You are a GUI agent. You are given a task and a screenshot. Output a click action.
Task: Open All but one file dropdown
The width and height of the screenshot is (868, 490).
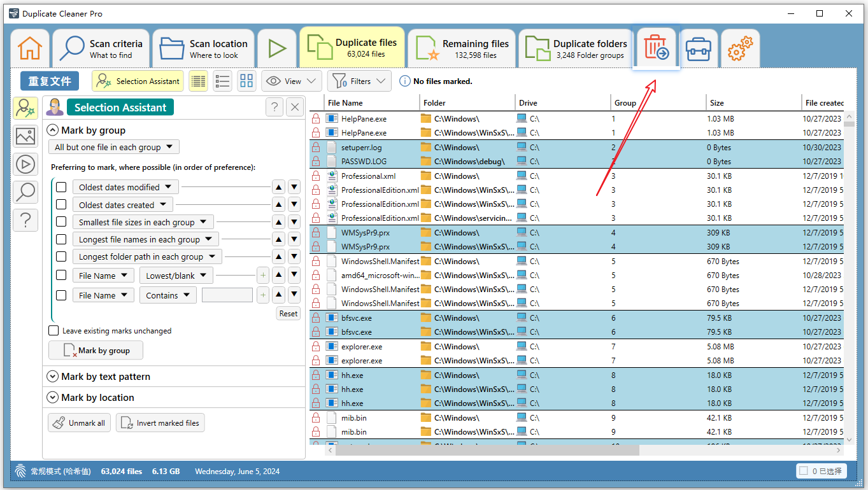point(114,147)
